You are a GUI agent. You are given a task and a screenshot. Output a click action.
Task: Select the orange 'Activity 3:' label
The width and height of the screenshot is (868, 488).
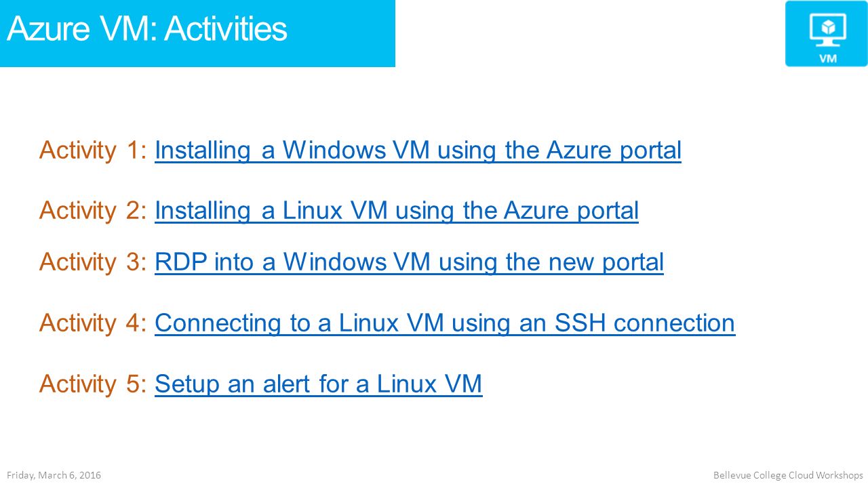pos(94,262)
